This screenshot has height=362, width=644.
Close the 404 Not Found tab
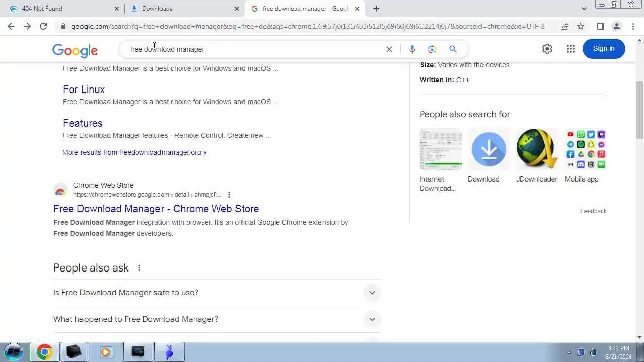point(117,9)
